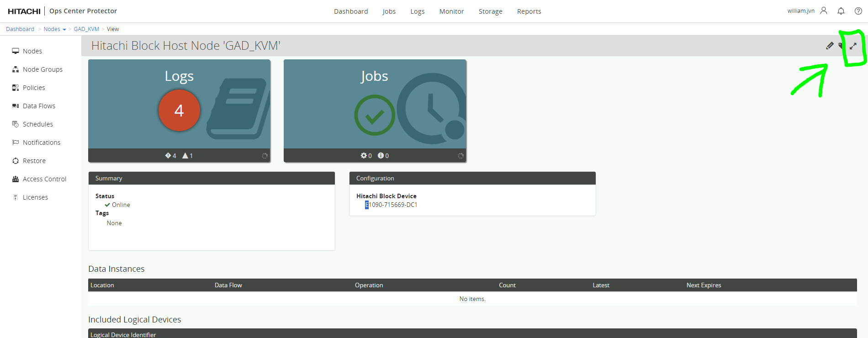Click the 'View' breadcrumb text
The image size is (868, 338).
(x=113, y=29)
